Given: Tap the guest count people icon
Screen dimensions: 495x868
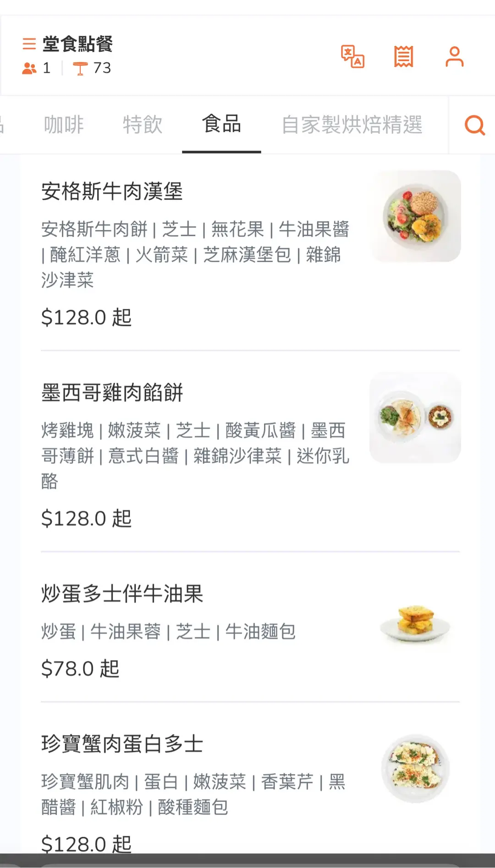Looking at the screenshot, I should point(29,68).
